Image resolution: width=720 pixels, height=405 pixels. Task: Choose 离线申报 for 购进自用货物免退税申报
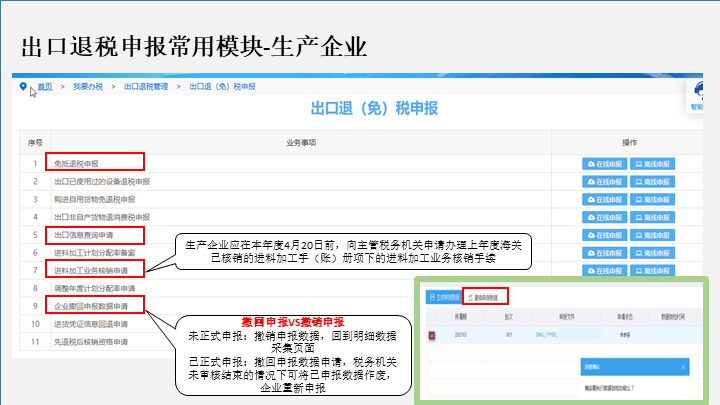click(x=652, y=200)
